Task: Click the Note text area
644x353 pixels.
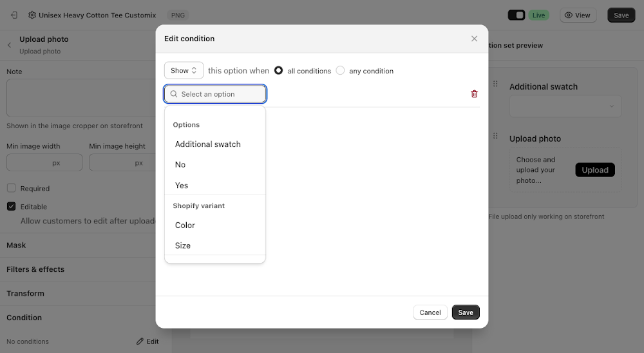Action: tap(81, 98)
